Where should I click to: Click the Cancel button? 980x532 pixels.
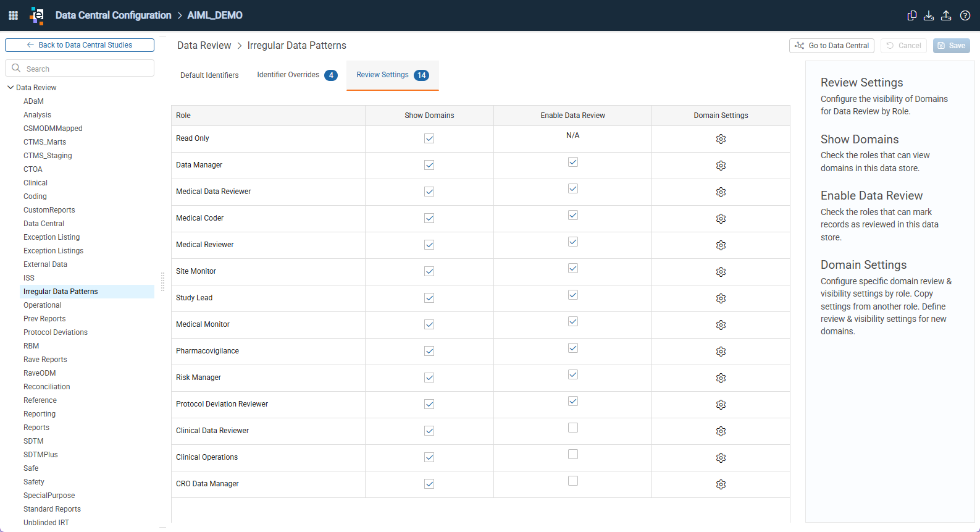pos(903,46)
